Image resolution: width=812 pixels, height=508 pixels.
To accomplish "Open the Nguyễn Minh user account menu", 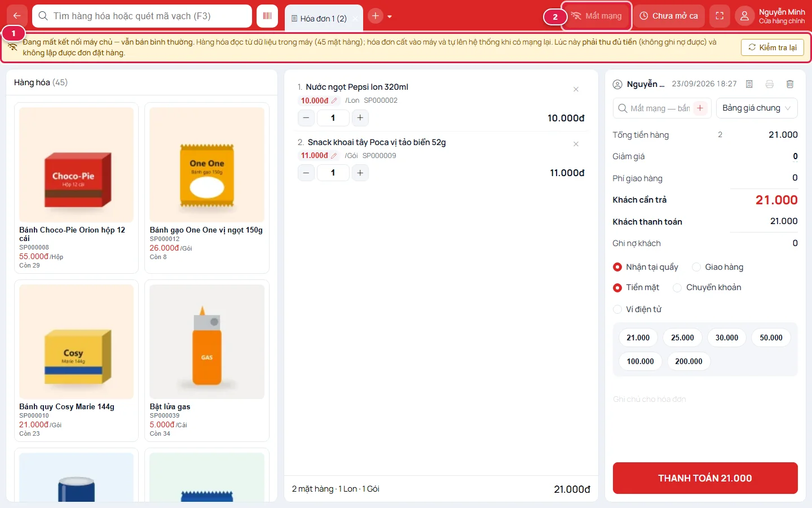I will (x=771, y=16).
